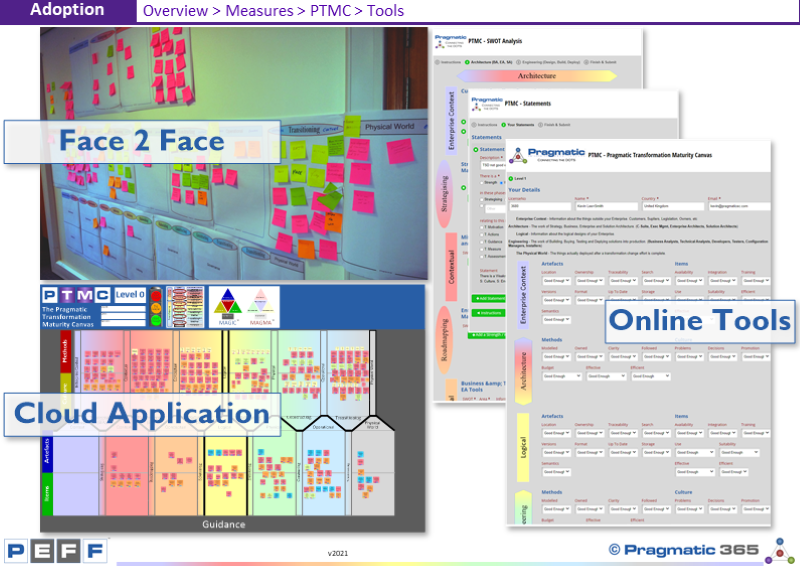Click the T tile in PTMC header
Screen dimensions: 800x566
click(x=67, y=295)
